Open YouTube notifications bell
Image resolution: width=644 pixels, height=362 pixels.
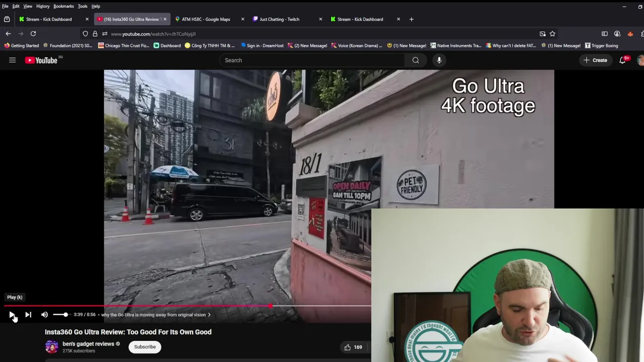pos(623,60)
